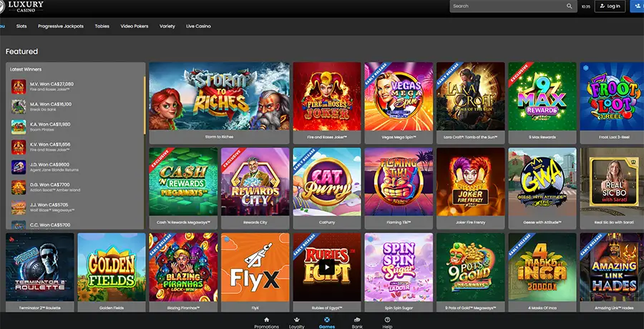Click Agent Jane Blonde winner icon for J.D.
This screenshot has width=644, height=329.
pos(19,167)
